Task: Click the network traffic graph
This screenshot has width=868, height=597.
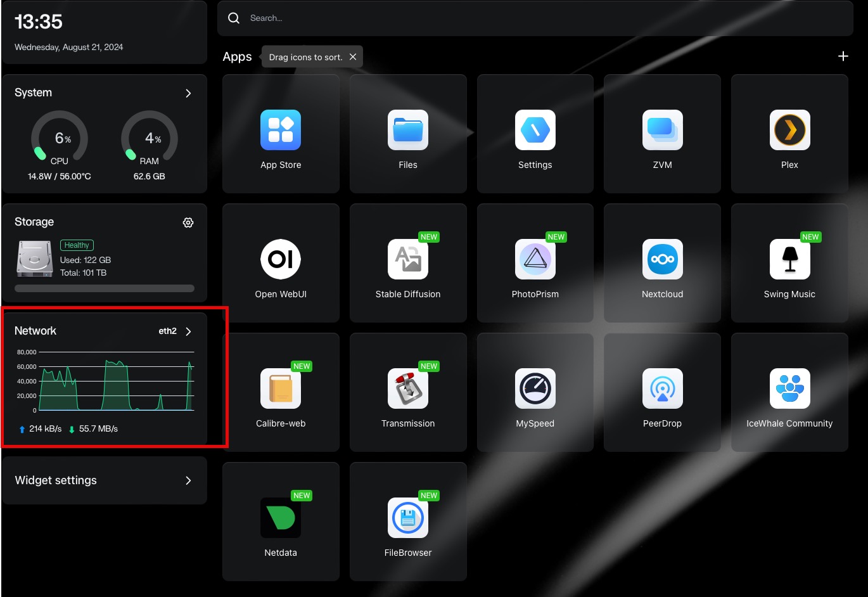Action: pos(106,381)
